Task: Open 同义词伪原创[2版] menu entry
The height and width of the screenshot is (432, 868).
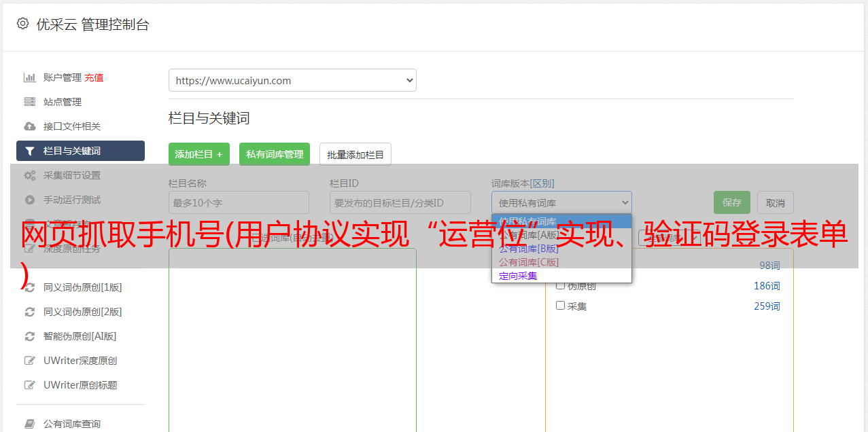Action: click(83, 312)
